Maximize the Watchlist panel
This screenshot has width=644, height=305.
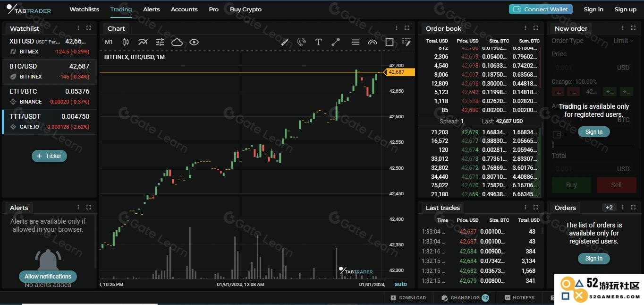click(89, 28)
